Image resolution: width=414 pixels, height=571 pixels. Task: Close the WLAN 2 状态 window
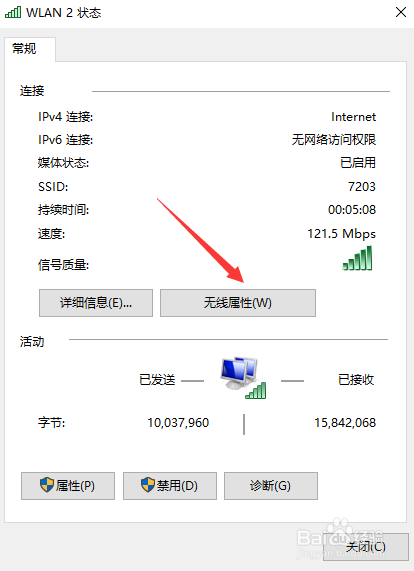401,12
